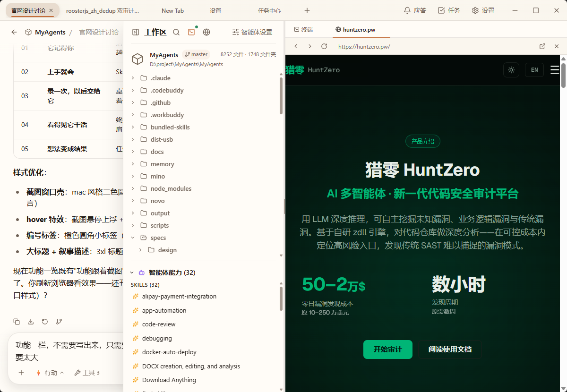Fork the conversation with the branch icon
Image resolution: width=567 pixels, height=392 pixels.
[x=59, y=322]
